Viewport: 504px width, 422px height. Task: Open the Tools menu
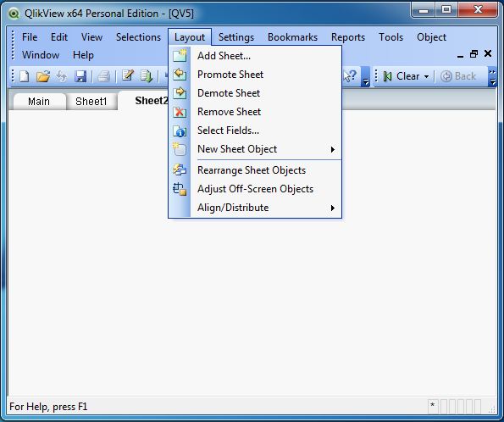tap(390, 37)
